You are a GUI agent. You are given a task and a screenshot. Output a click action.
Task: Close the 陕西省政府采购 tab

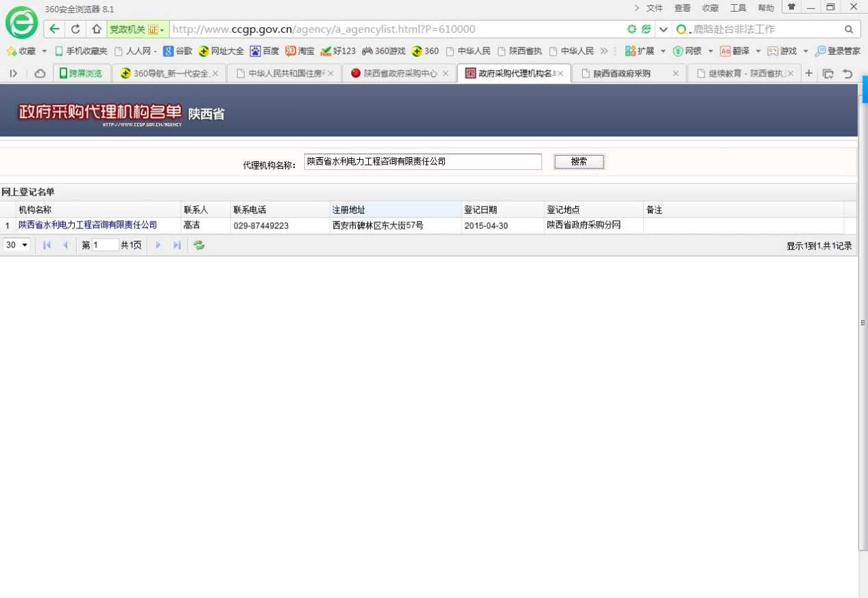675,73
